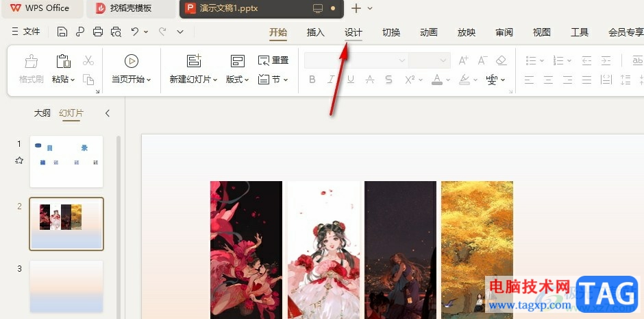
Task: Switch to 大纲 Outline pane view
Action: [42, 113]
